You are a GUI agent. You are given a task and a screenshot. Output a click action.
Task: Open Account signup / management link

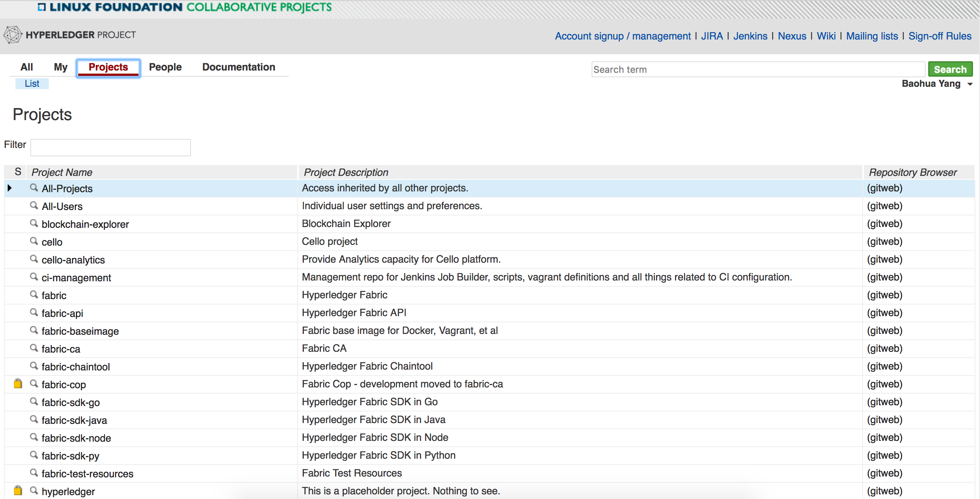click(623, 36)
